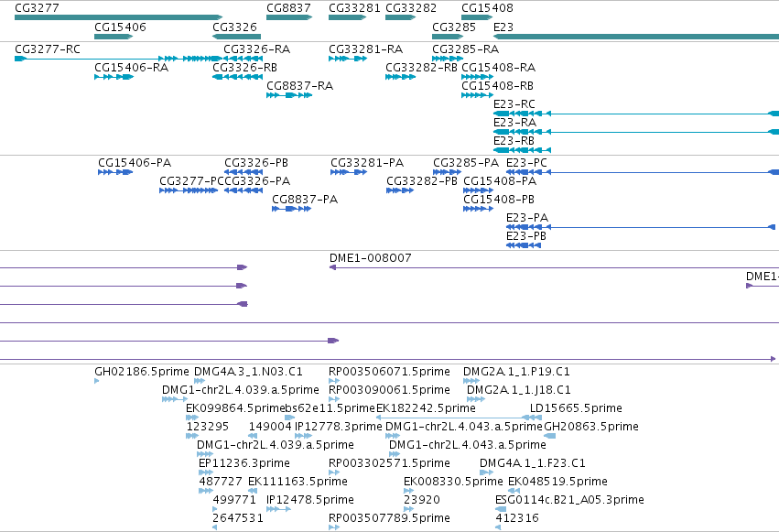Select transcript CG3326-RA
Image resolution: width=779 pixels, height=532 pixels.
pyautogui.click(x=243, y=59)
